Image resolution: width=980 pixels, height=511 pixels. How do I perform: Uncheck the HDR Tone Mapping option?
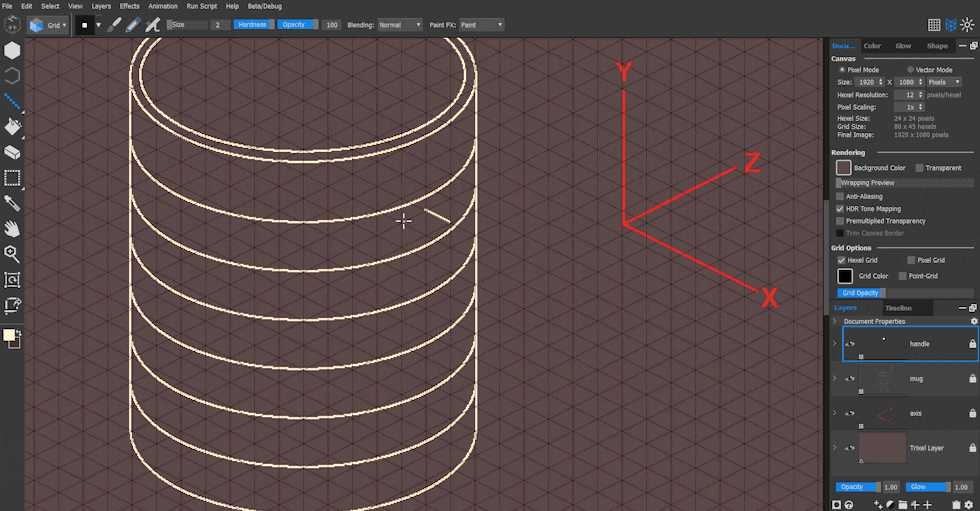tap(840, 209)
